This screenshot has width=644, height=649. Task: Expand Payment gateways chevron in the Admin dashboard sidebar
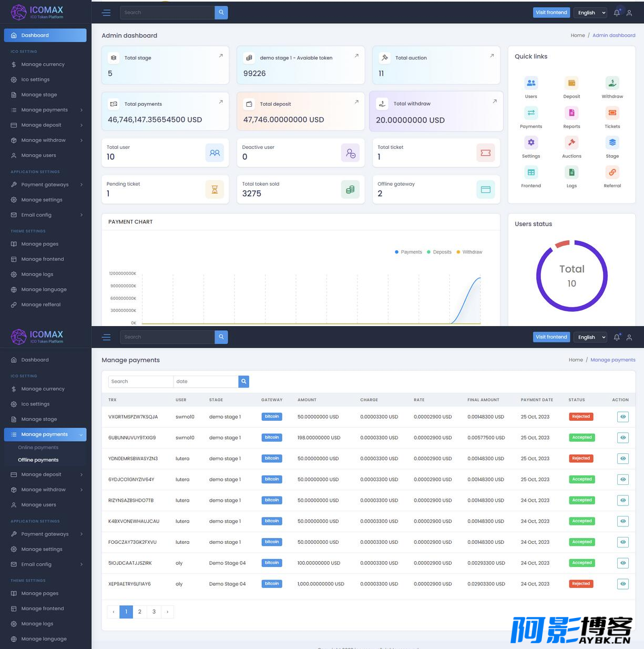[81, 185]
